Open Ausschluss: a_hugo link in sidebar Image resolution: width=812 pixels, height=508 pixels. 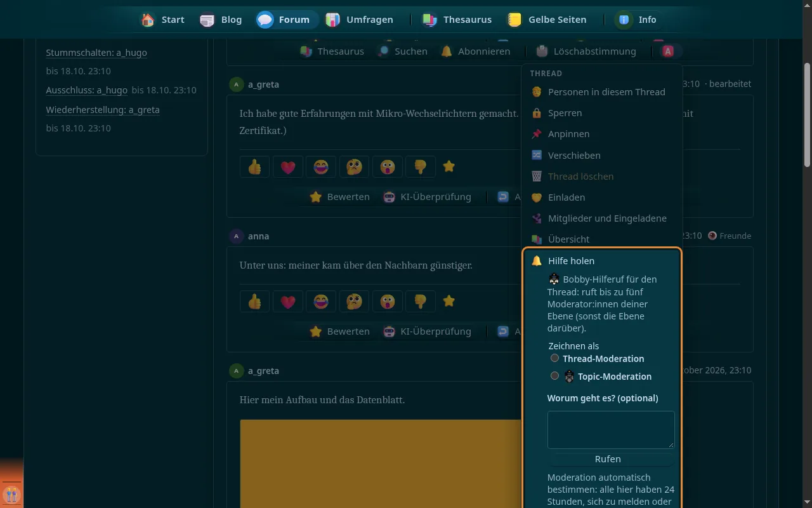point(87,90)
